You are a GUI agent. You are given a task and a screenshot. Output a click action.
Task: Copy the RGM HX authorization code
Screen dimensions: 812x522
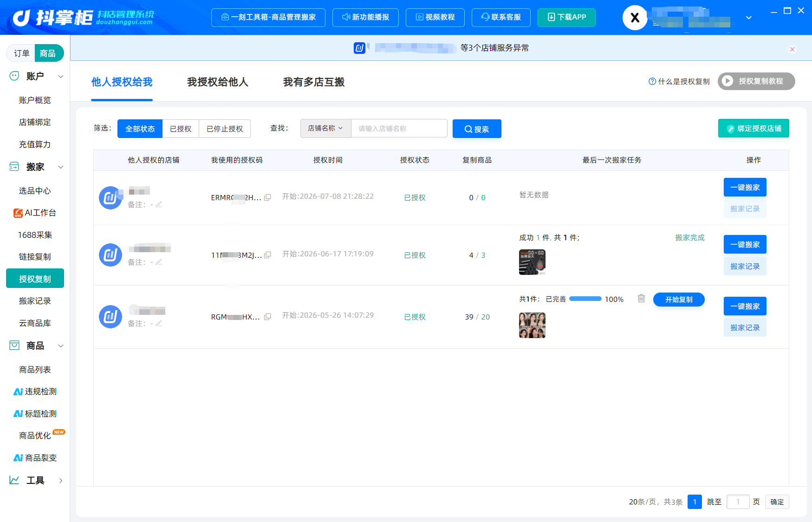(267, 317)
